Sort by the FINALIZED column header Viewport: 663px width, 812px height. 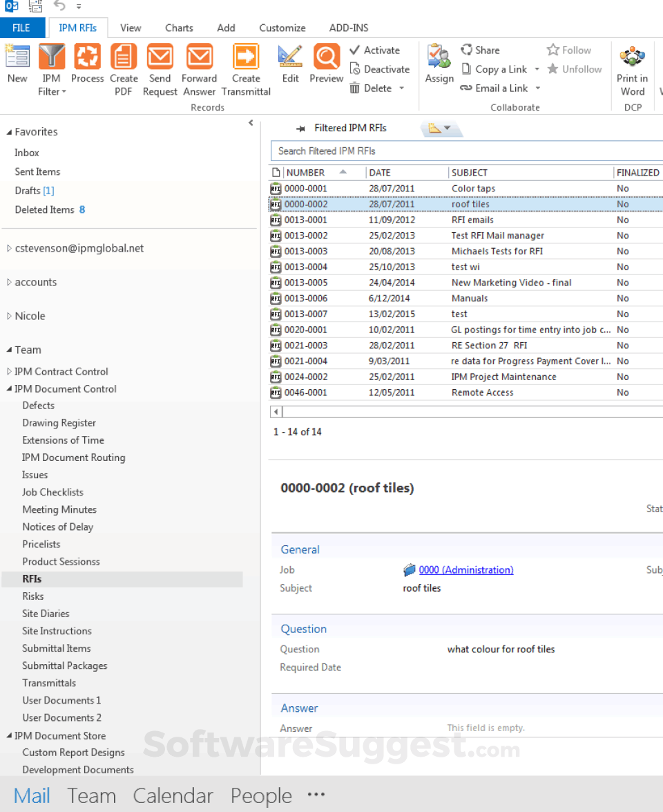point(638,173)
